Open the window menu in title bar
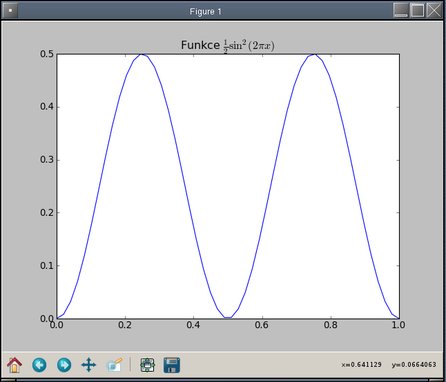This screenshot has height=382, width=446. coord(10,11)
